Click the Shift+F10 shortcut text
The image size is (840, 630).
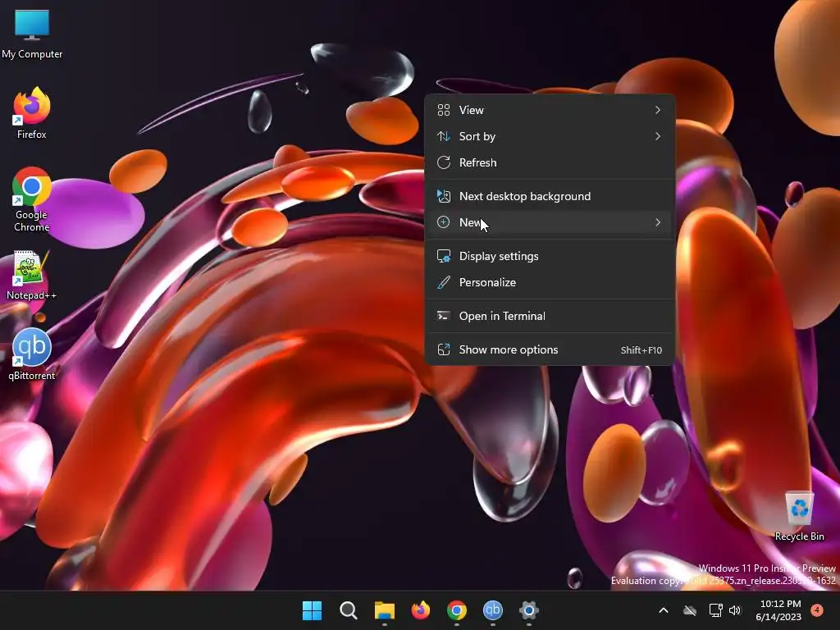641,350
